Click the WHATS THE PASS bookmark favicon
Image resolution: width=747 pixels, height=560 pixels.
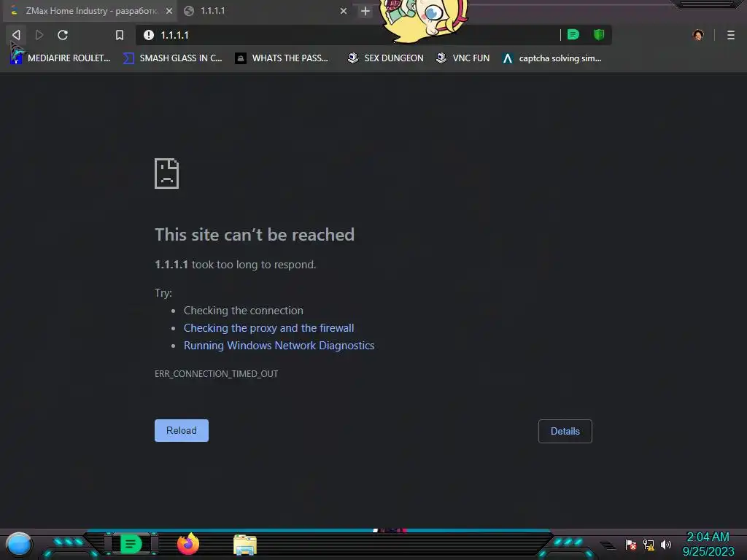[241, 58]
